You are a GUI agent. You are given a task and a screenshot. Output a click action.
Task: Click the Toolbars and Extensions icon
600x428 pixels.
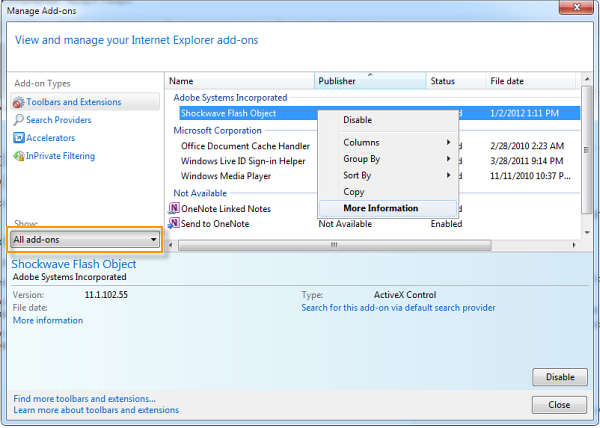18,102
